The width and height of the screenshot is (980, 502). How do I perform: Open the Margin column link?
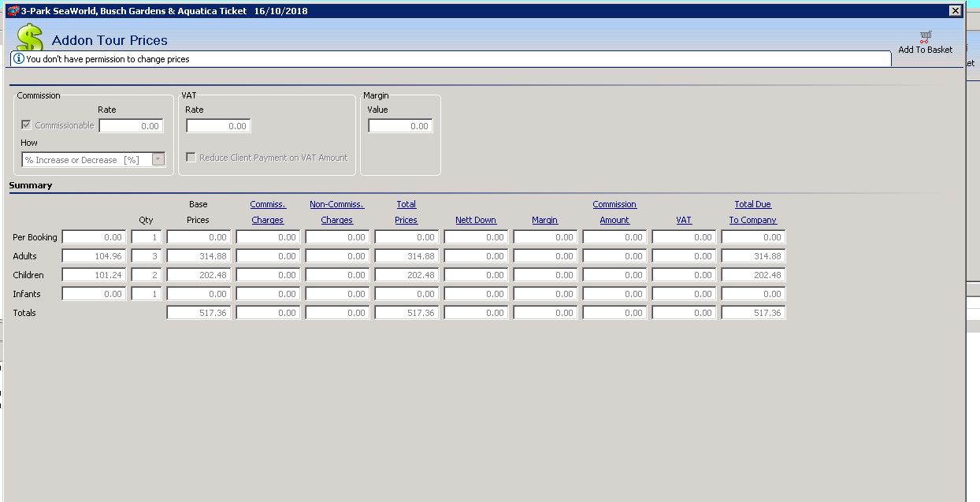(x=545, y=220)
